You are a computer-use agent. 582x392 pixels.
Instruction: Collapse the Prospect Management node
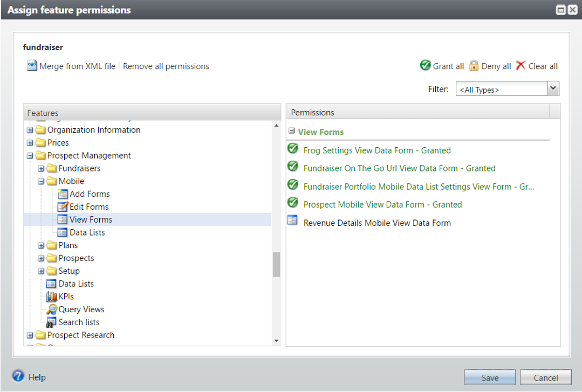[x=30, y=156]
